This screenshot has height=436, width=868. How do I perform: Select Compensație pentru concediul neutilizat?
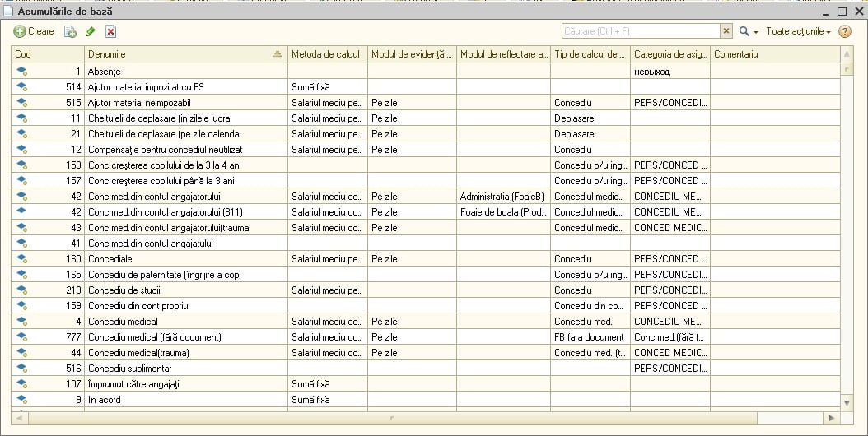pos(165,150)
